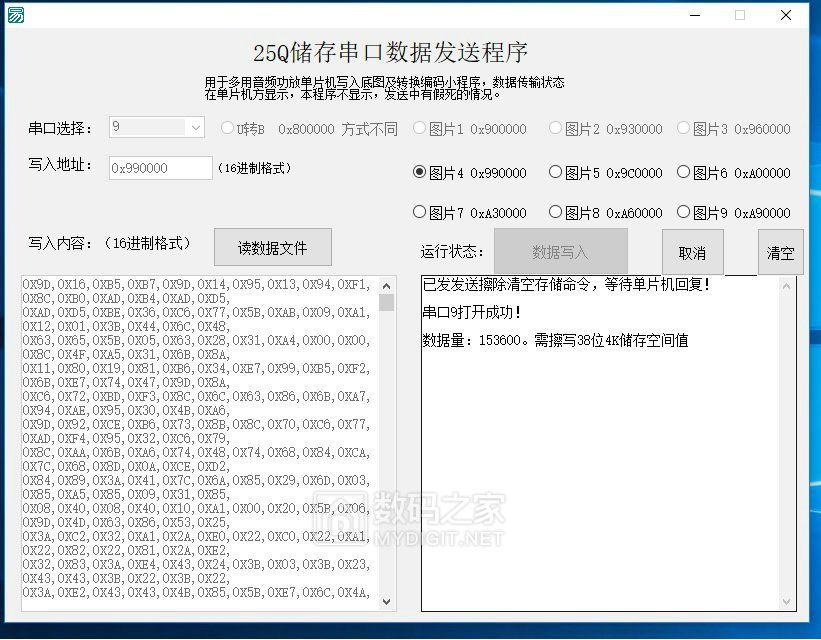The width and height of the screenshot is (821, 640).
Task: Select 图片1 0x900000 radio button
Action: point(420,128)
